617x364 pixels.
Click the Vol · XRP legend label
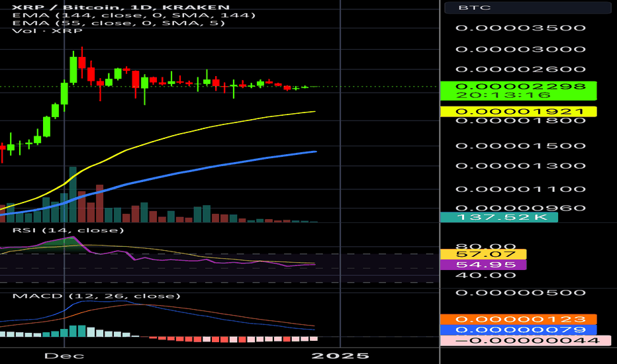click(47, 30)
